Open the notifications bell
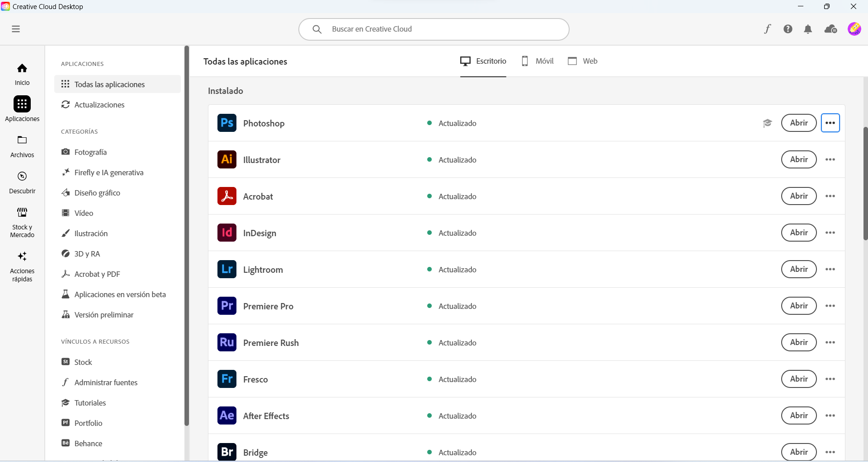 (809, 29)
